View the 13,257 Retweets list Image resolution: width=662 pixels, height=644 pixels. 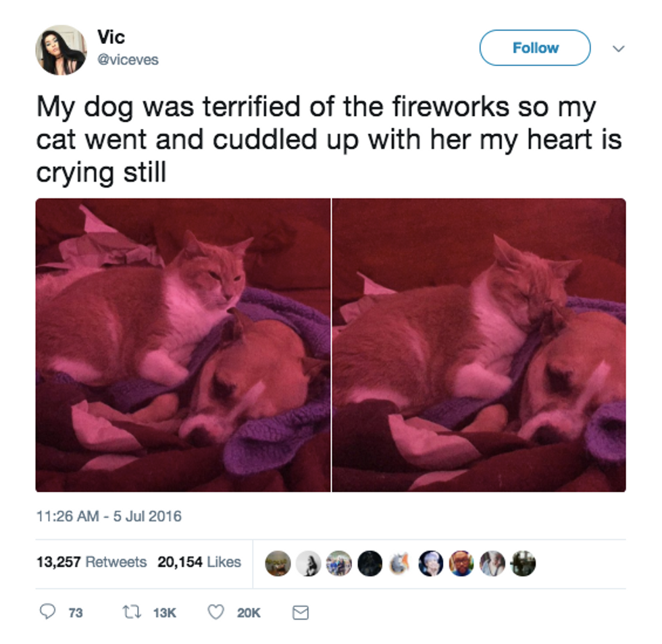click(x=92, y=562)
